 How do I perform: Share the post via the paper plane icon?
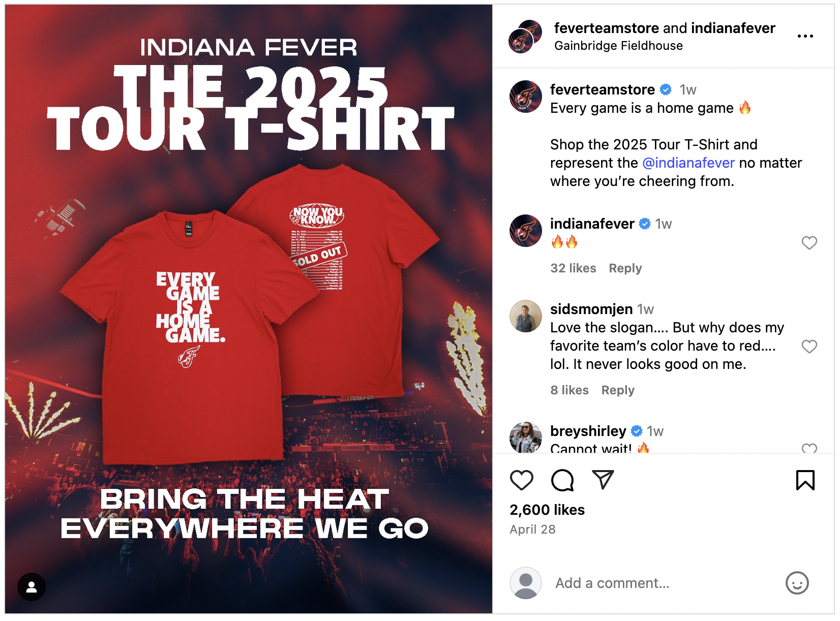click(x=603, y=480)
